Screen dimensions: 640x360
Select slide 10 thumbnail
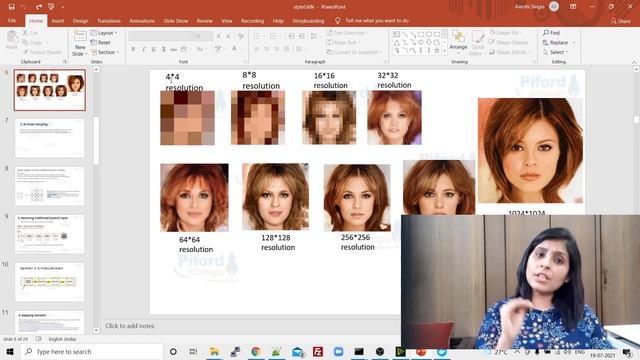tap(49, 282)
